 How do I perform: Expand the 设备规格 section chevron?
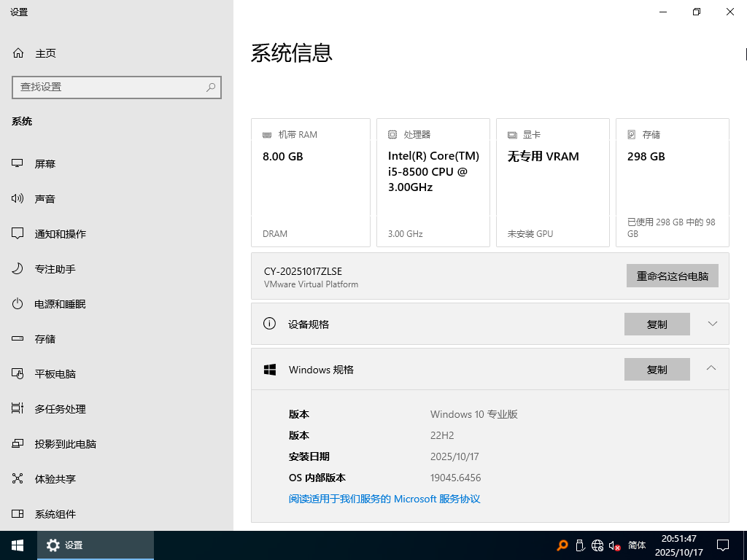tap(713, 324)
